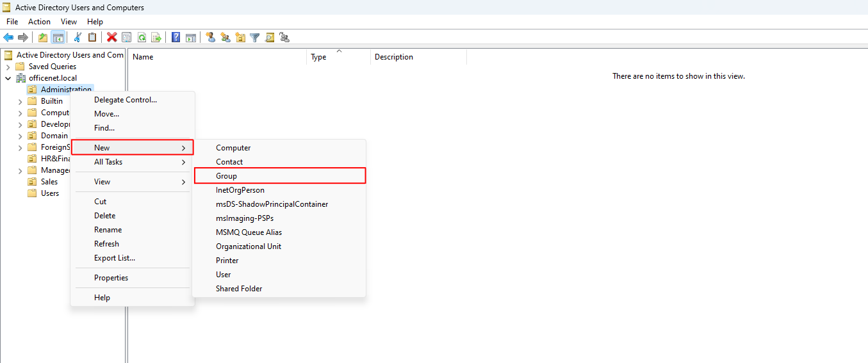This screenshot has width=868, height=363.
Task: Click the red X Delete toolbar icon
Action: [x=111, y=37]
